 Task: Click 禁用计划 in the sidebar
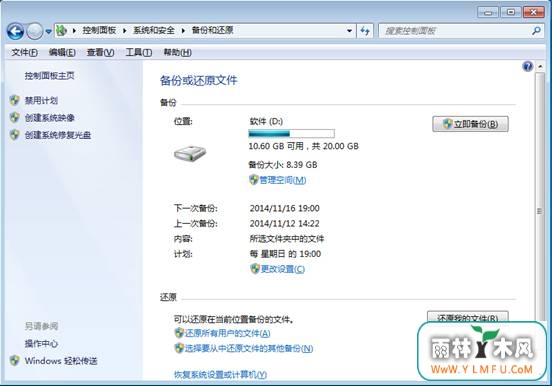click(41, 100)
